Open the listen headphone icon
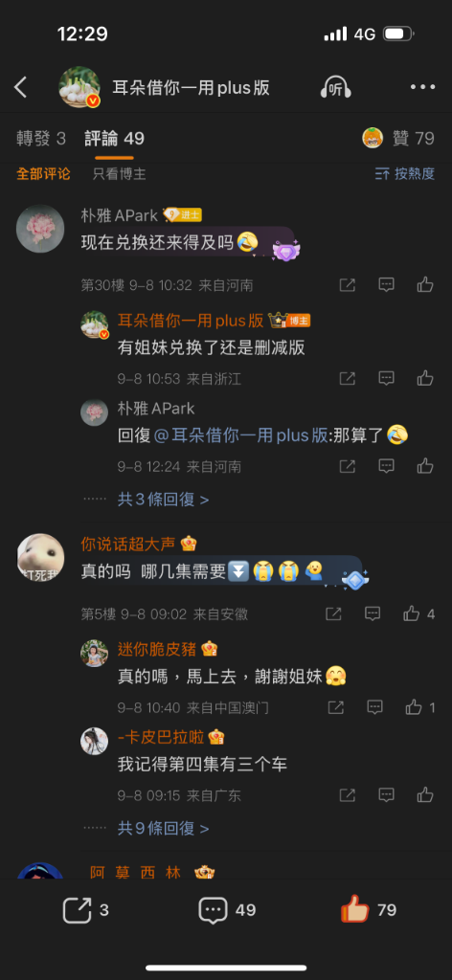The height and width of the screenshot is (980, 452). pyautogui.click(x=336, y=88)
